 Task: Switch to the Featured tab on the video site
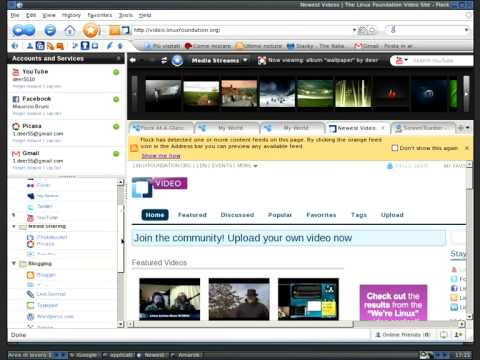[192, 215]
